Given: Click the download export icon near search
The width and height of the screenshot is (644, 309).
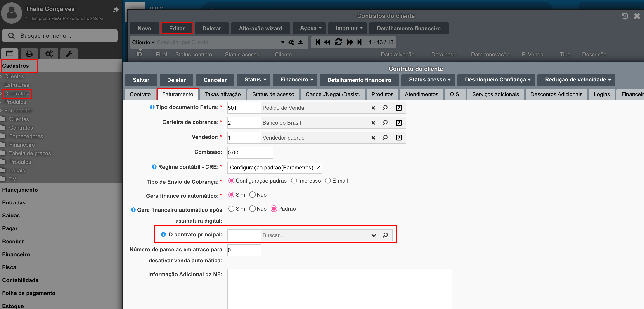Looking at the screenshot, I should [x=301, y=42].
